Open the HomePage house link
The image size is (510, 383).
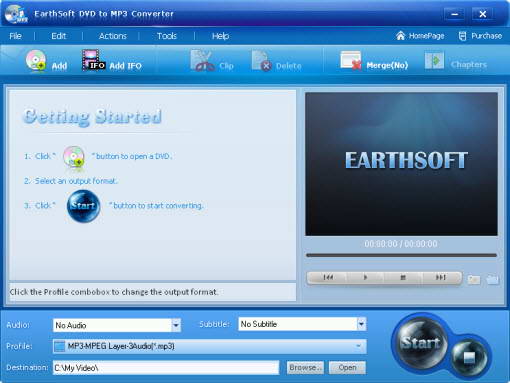[420, 36]
